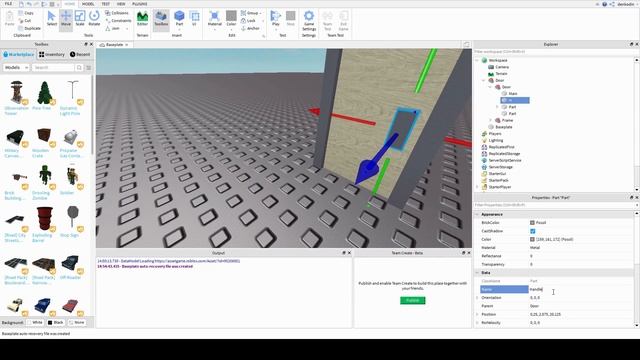Open the FILE menu
Viewport: 640px width, 360px height.
8,4
